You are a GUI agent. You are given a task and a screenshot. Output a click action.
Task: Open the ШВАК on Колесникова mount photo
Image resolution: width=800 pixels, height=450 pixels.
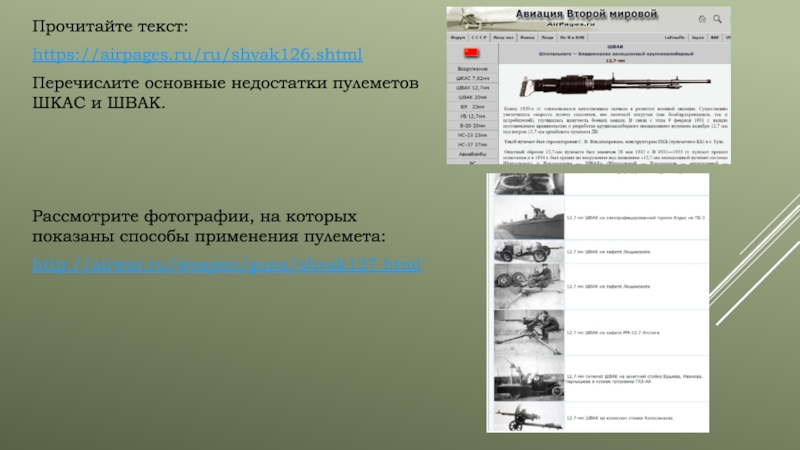click(x=529, y=417)
